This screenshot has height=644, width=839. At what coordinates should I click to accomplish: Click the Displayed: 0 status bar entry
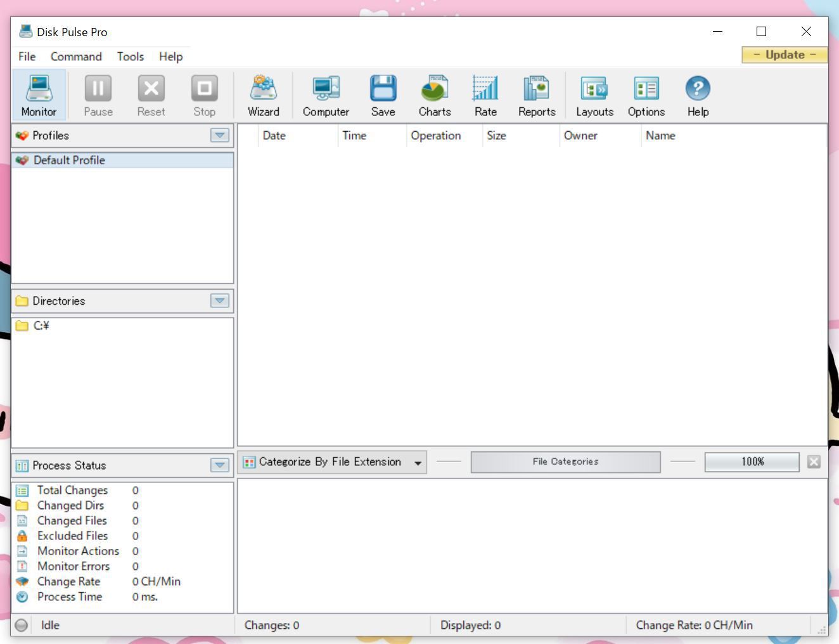(470, 626)
